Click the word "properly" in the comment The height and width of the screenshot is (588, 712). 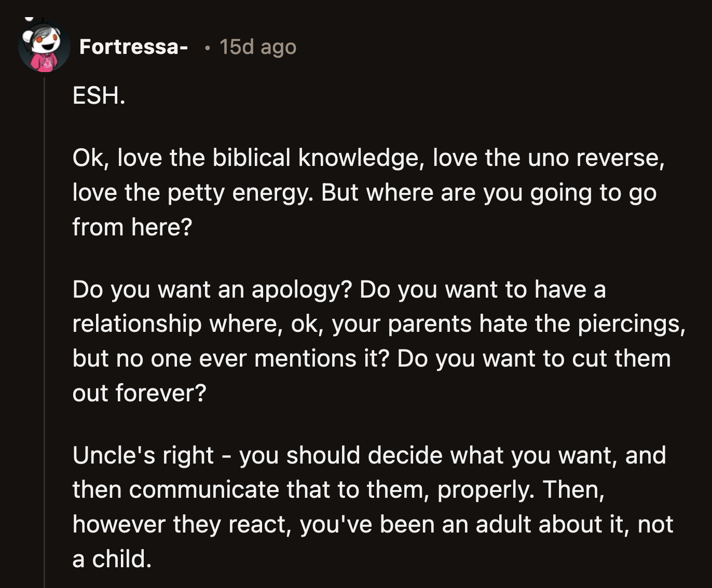[x=485, y=490]
